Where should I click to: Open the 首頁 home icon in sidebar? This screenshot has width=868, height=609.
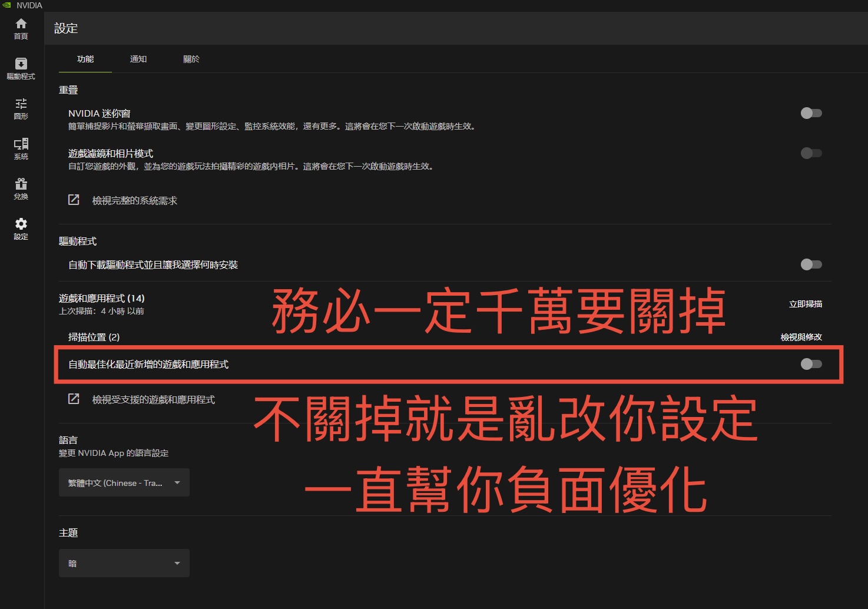tap(21, 28)
